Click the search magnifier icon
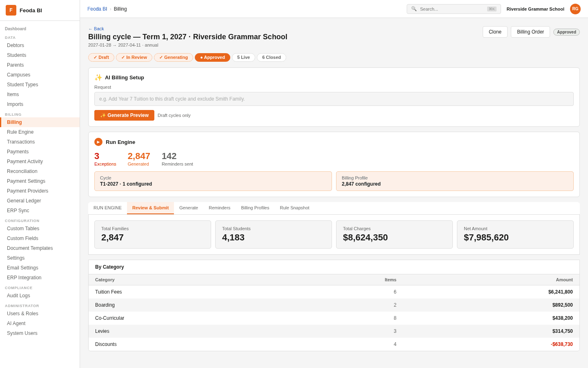588x368 pixels. [414, 9]
